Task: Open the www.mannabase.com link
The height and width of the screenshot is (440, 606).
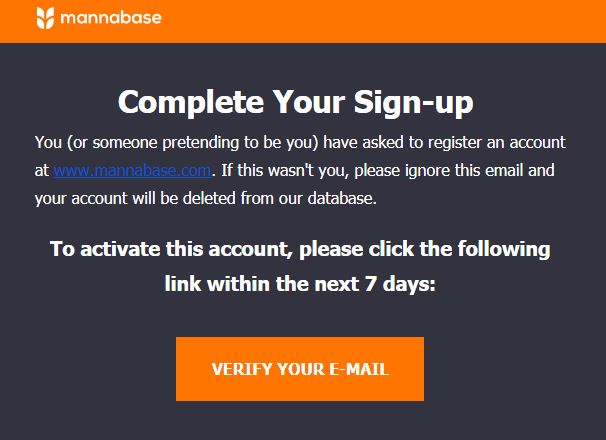Action: [x=133, y=170]
